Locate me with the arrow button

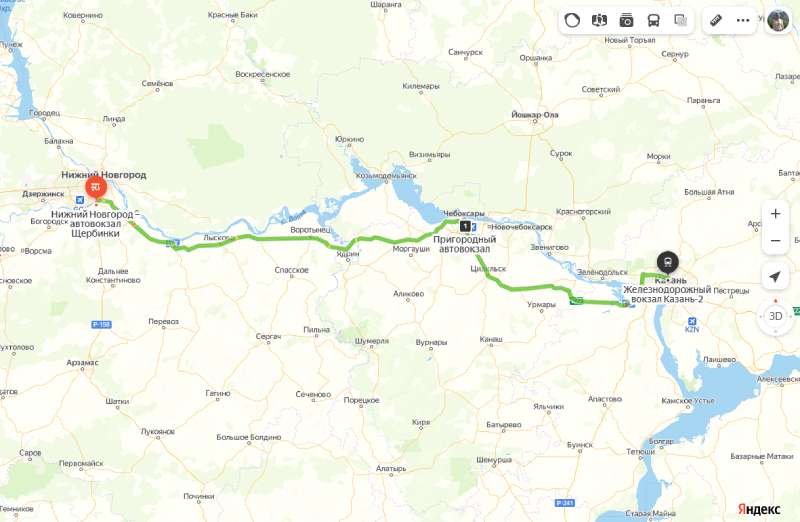pos(776,277)
